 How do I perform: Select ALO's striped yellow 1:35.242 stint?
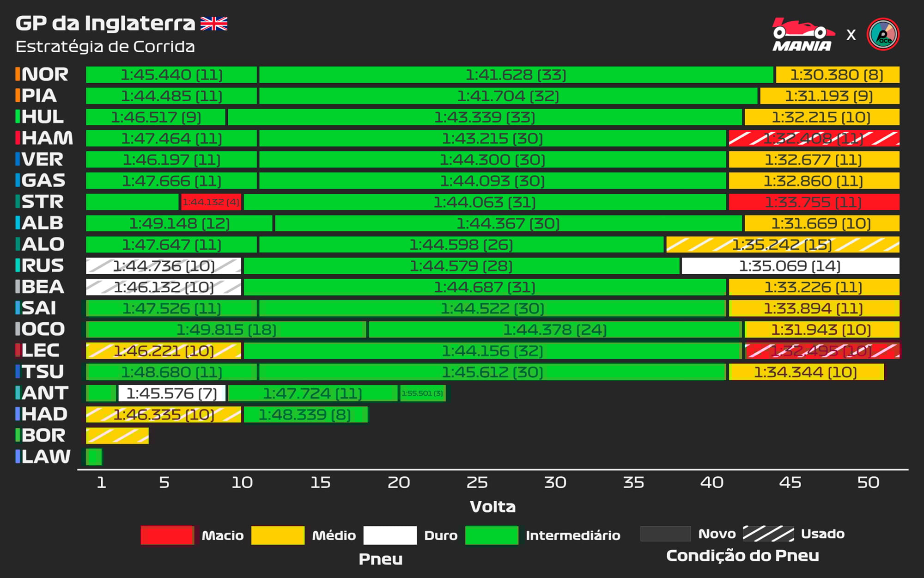782,245
